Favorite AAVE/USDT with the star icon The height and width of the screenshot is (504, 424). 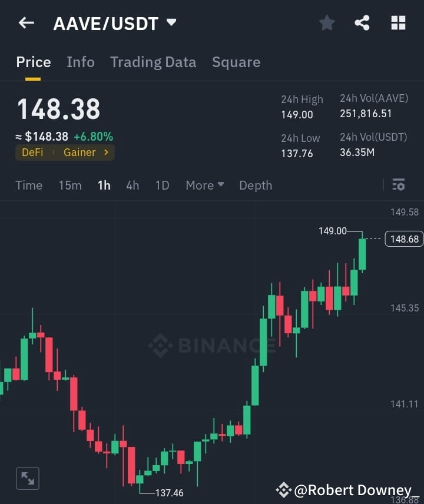[x=327, y=22]
